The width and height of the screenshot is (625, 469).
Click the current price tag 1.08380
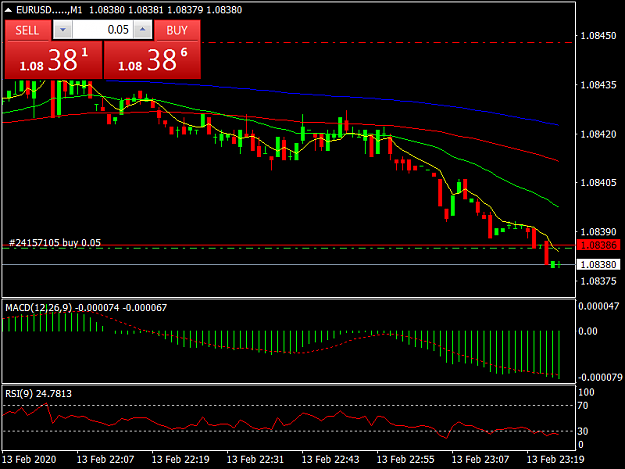point(599,265)
